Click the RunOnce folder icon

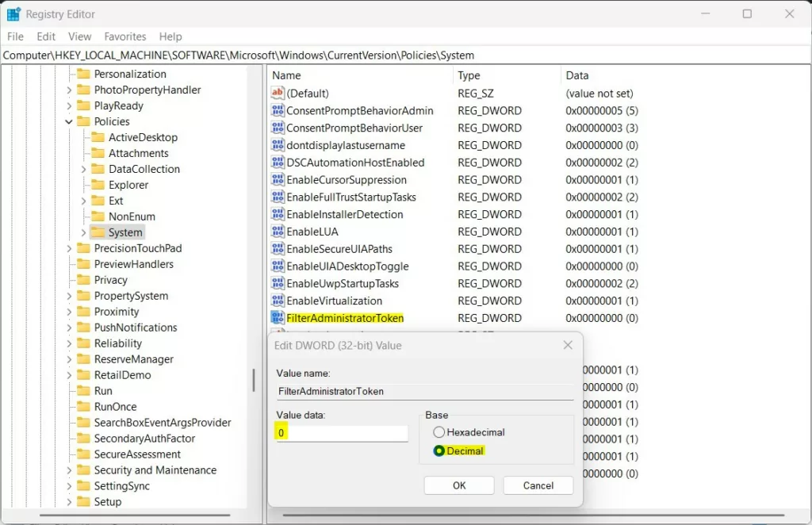83,407
